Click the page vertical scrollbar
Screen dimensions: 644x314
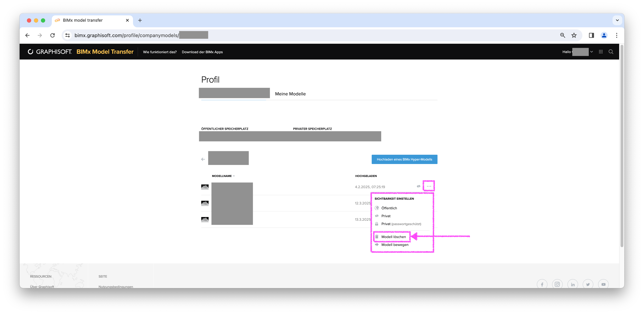tap(622, 146)
